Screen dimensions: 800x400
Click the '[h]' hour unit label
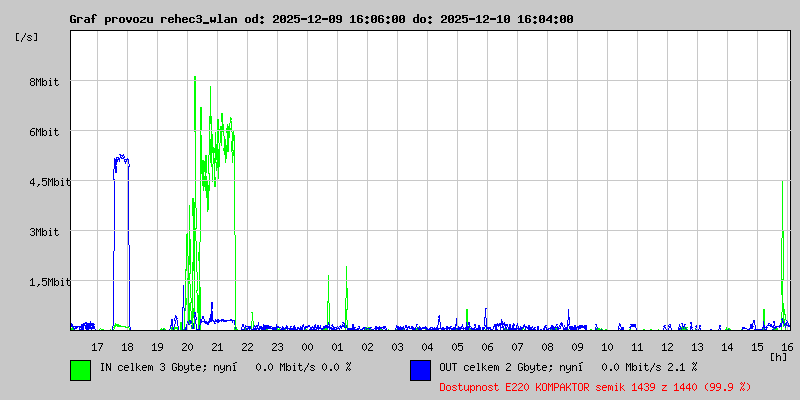click(779, 357)
